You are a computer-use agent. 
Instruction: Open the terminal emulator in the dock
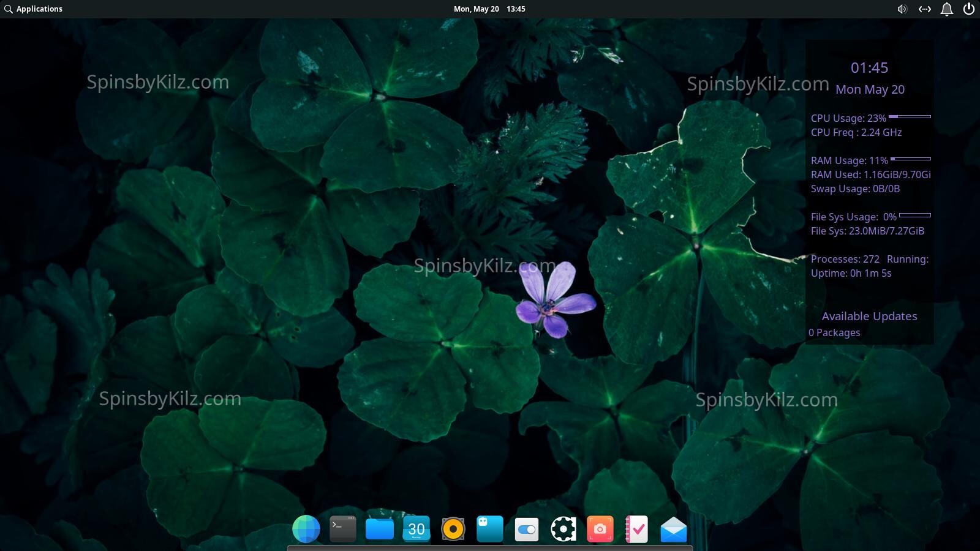342,528
